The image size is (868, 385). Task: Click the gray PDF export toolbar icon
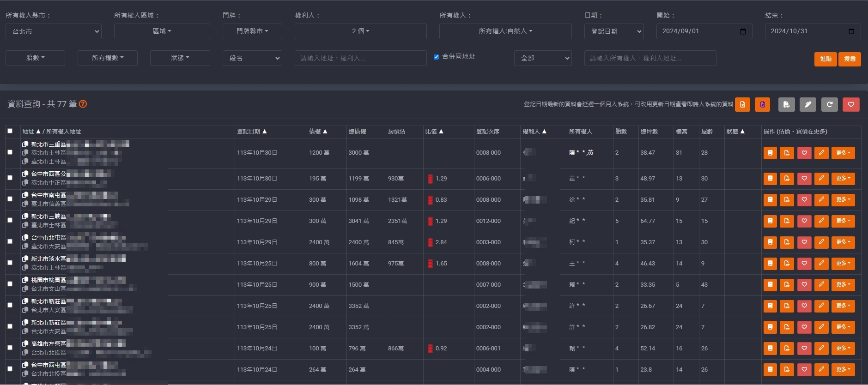click(786, 105)
